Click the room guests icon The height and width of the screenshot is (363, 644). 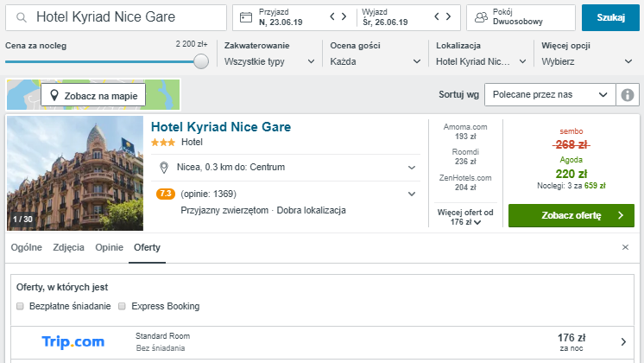[481, 17]
